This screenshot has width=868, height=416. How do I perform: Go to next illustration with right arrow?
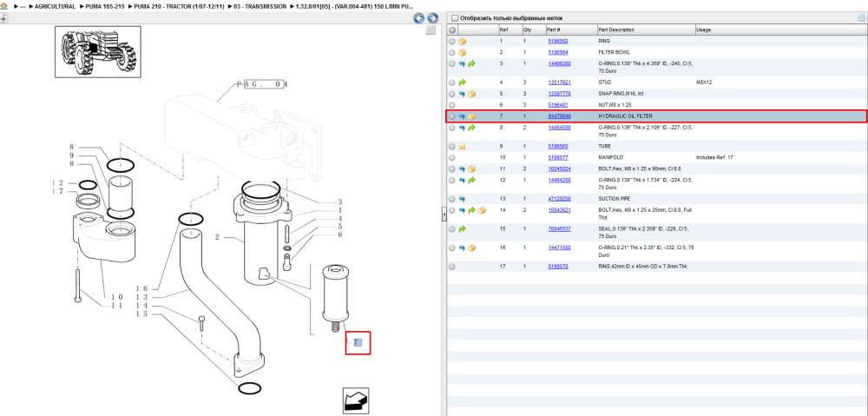click(x=432, y=18)
